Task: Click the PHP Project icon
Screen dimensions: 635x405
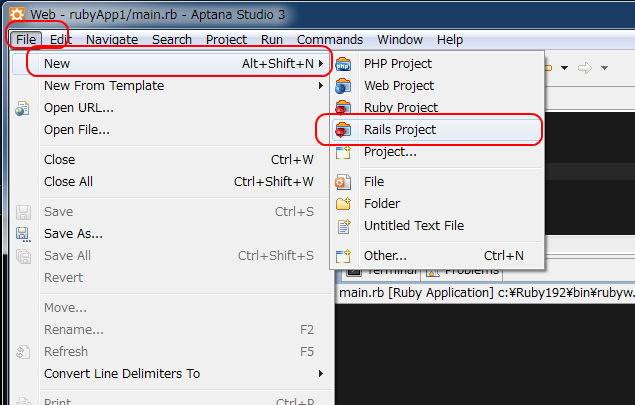Action: click(x=343, y=64)
